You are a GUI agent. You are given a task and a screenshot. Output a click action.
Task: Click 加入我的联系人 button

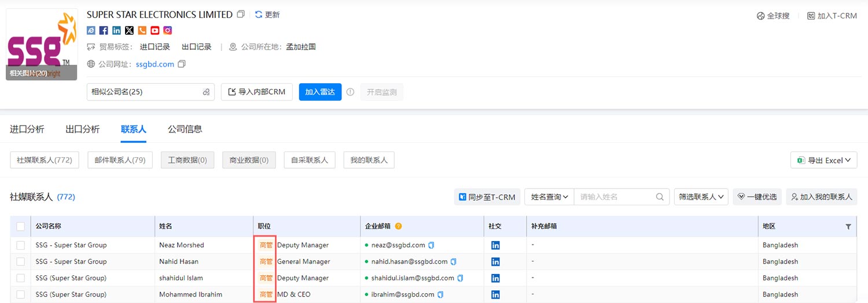pos(822,197)
